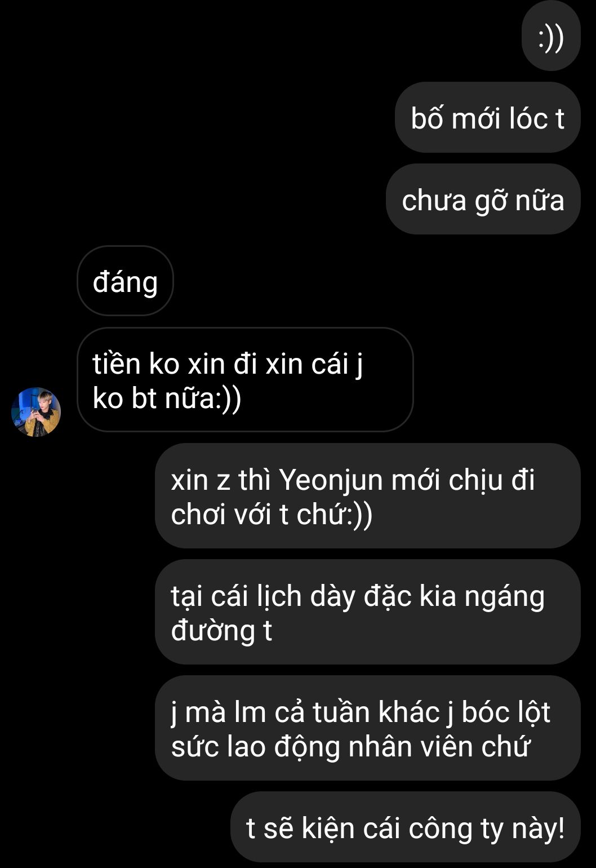Tap the 'bóc lột sức lao động' message
Viewport: 596px width, 868px height.
pos(367,728)
